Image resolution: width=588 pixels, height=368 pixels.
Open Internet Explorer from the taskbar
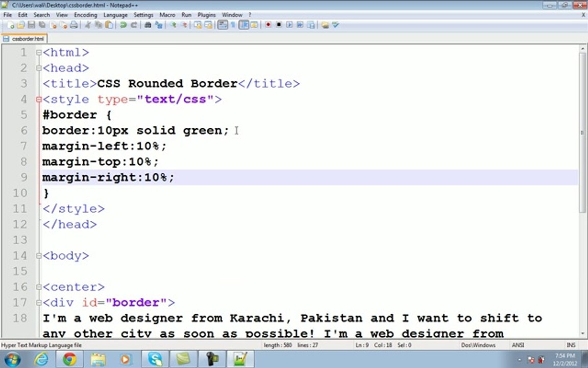pos(41,359)
